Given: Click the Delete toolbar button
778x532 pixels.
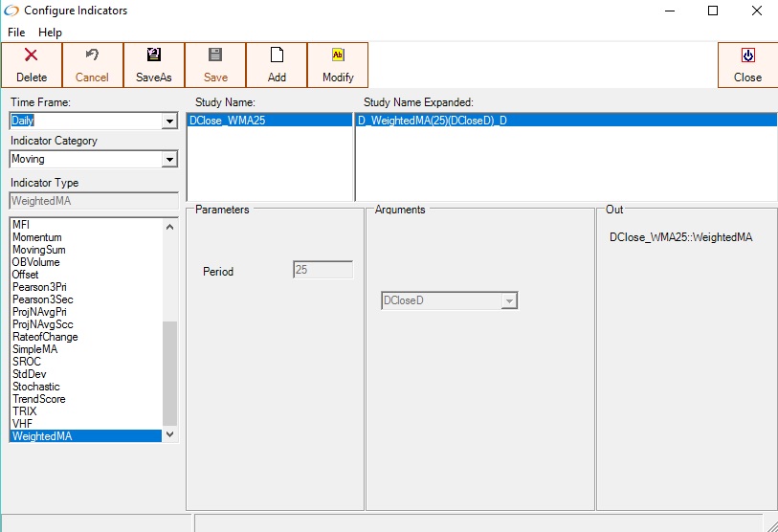Looking at the screenshot, I should click(x=32, y=65).
